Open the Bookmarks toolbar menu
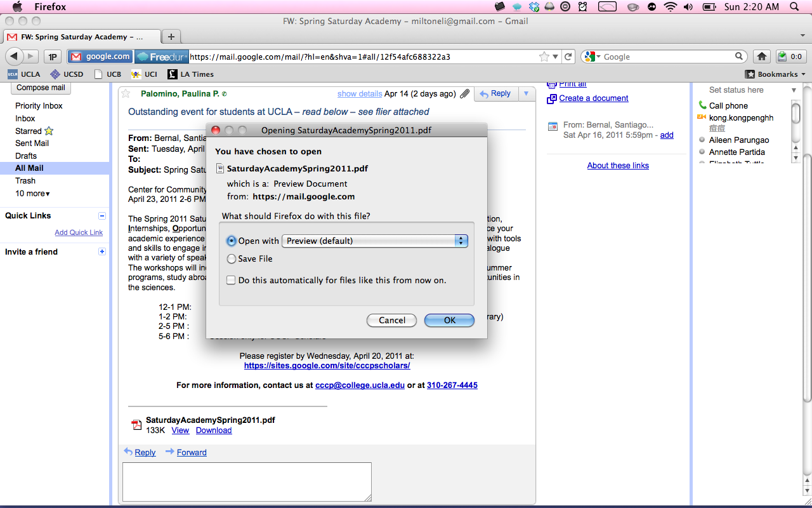Image resolution: width=812 pixels, height=508 pixels. [775, 74]
